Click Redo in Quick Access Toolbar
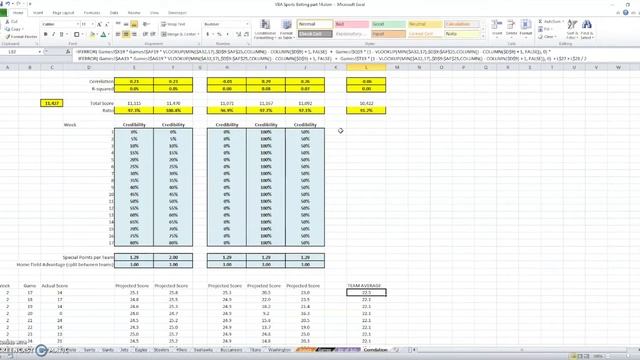 18,4
